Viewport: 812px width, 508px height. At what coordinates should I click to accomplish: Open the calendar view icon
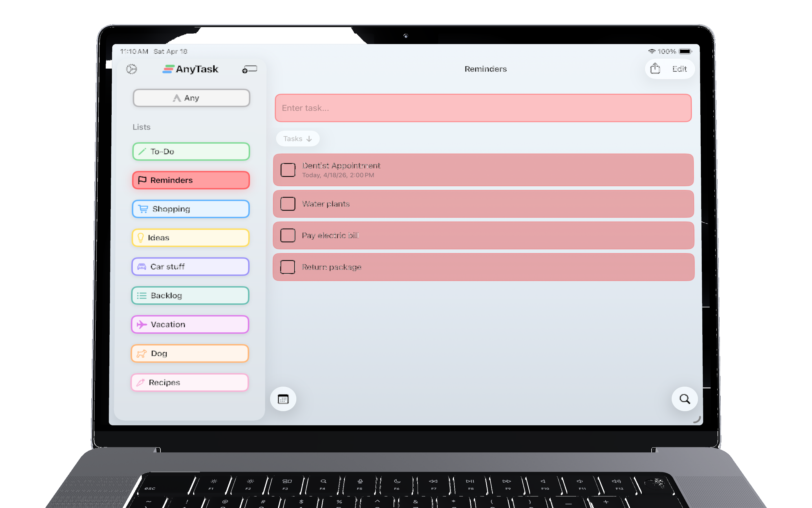pyautogui.click(x=283, y=399)
